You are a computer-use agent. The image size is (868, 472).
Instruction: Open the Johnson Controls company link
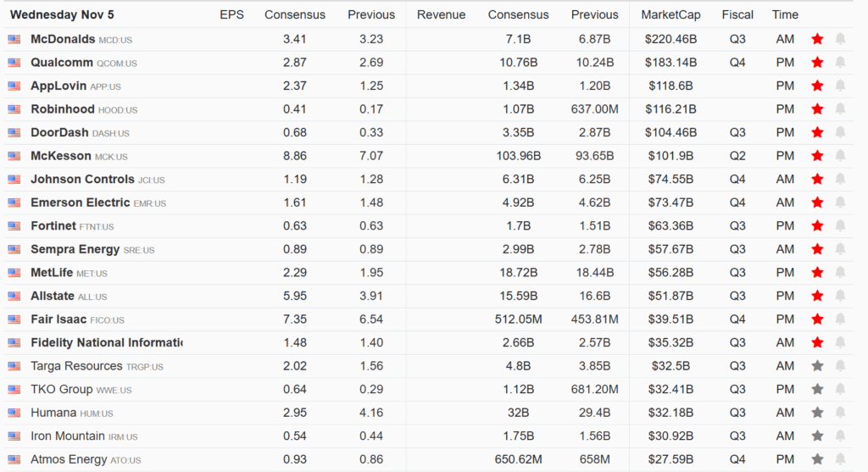coord(82,180)
